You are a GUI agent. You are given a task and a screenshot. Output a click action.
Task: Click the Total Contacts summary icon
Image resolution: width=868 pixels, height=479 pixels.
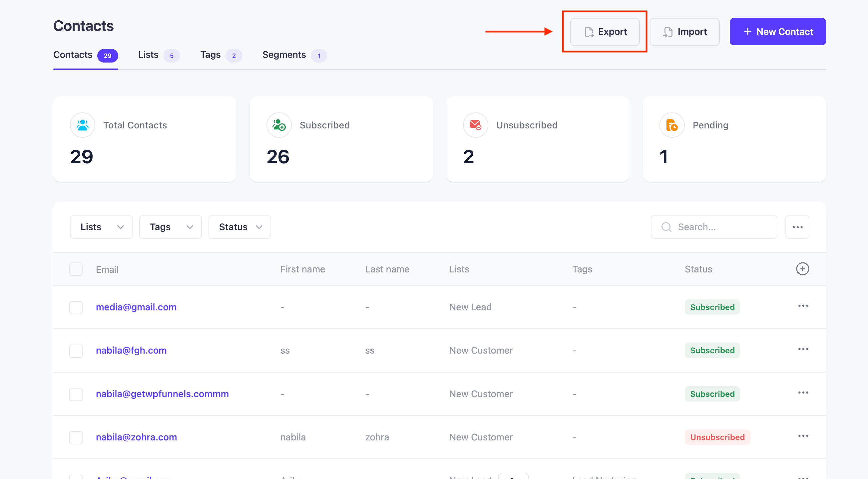82,125
